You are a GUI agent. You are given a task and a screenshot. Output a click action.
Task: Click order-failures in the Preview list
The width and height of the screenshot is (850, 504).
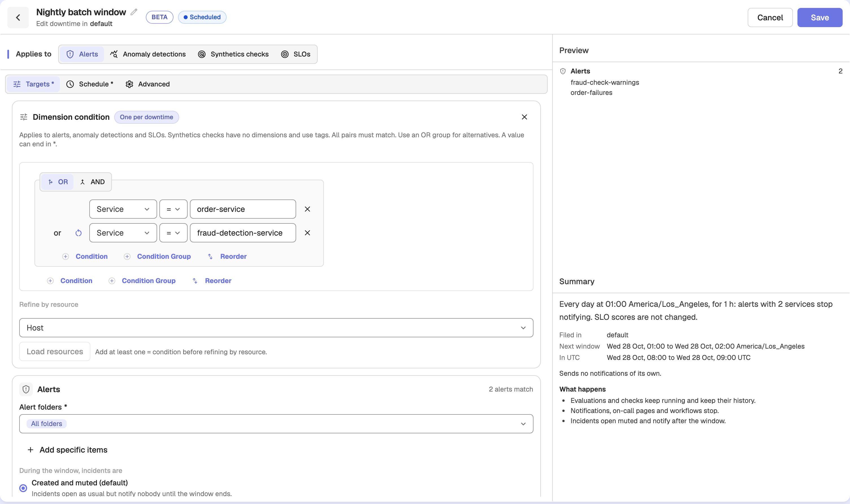tap(591, 93)
